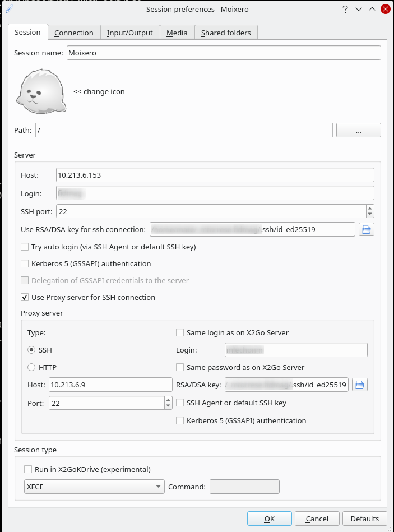This screenshot has height=532, width=394.
Task: Click the proxy Port field
Action: click(x=106, y=403)
